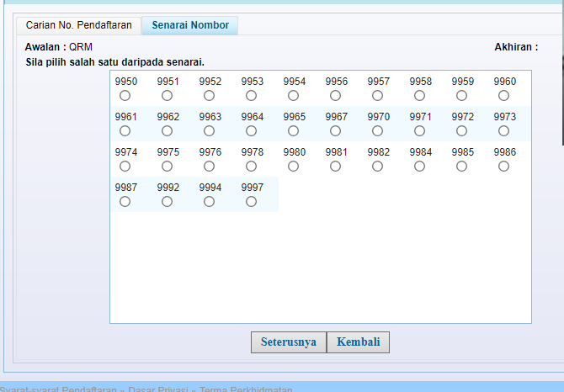Screen dimensions: 564x392
Task: Select radio button for 9974
Action: click(125, 167)
